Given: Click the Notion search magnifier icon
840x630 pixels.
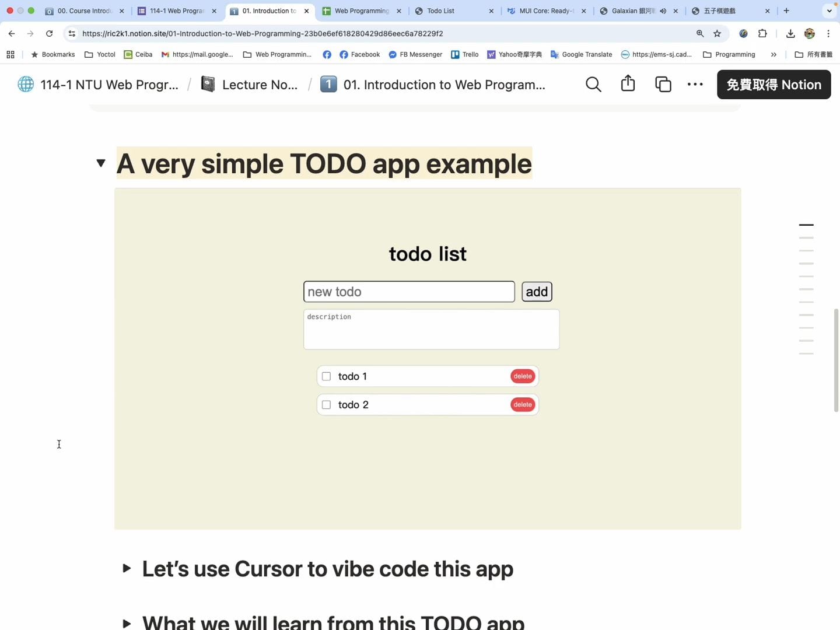Looking at the screenshot, I should 593,85.
